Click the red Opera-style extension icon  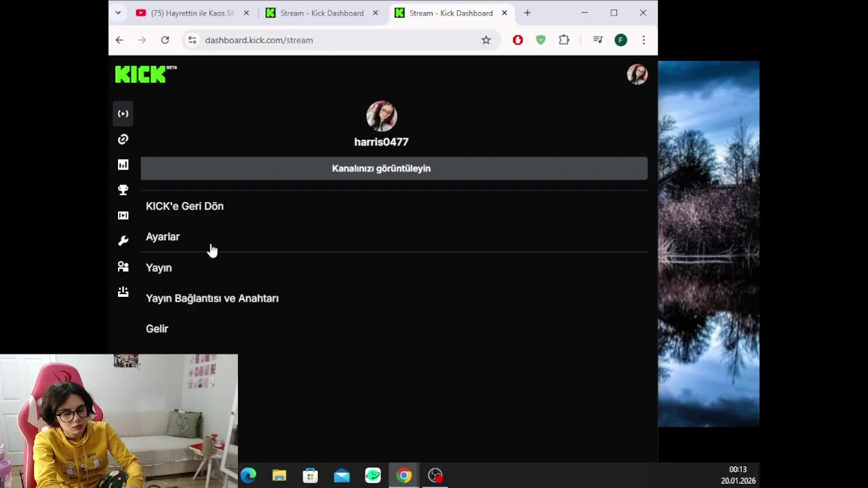click(x=518, y=40)
